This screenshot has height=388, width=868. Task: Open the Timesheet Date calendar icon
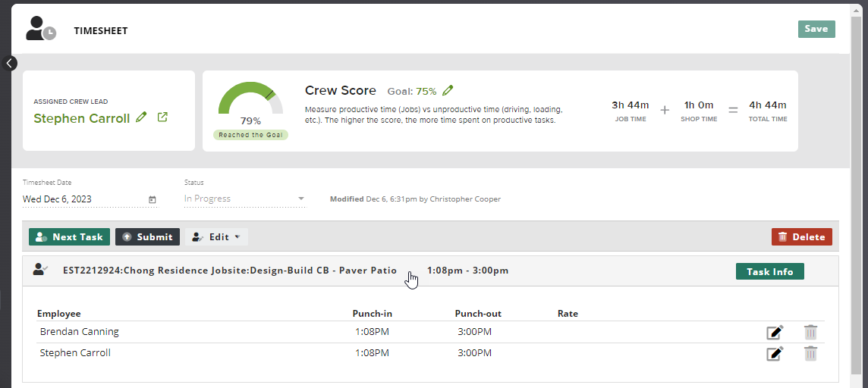pos(153,199)
